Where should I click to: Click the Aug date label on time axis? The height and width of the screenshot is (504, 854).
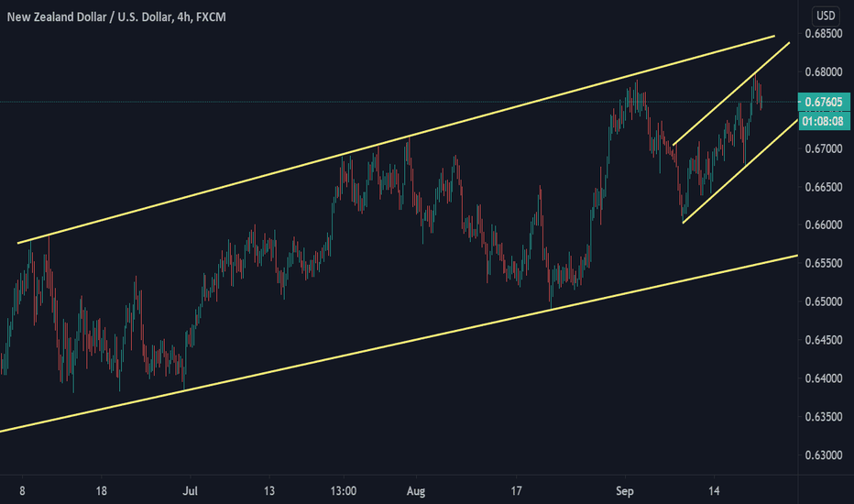(416, 491)
